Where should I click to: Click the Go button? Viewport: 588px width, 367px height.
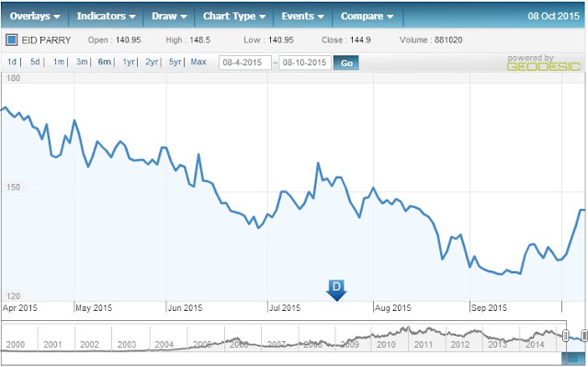346,63
